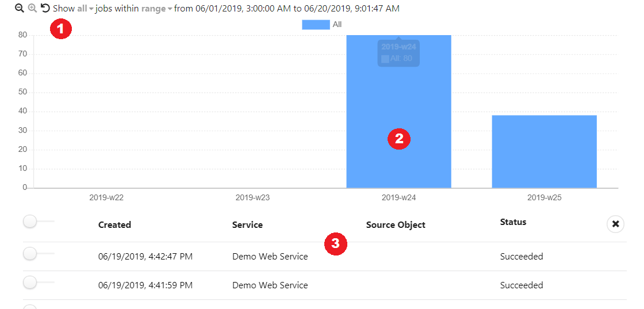Click the zoom in magnifier icon
The image size is (644, 309).
(x=32, y=9)
